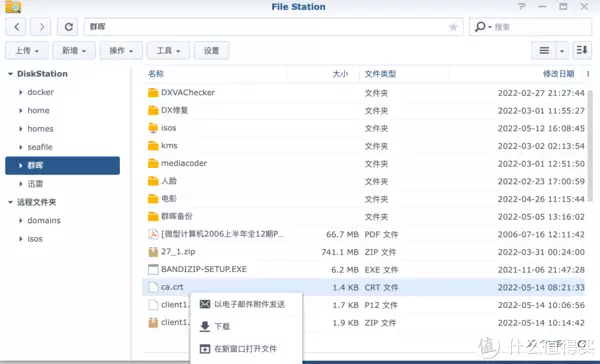Click the PDF file icon

pyautogui.click(x=153, y=234)
